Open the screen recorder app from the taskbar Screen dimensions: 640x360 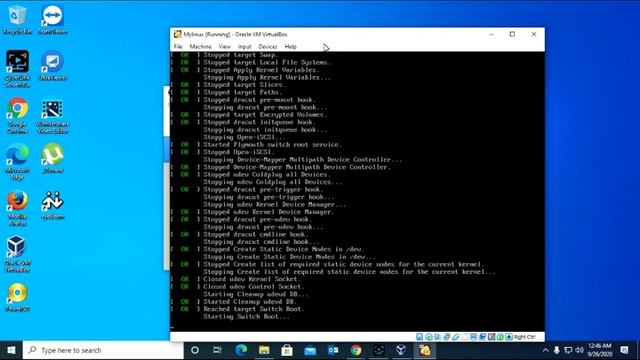379,350
